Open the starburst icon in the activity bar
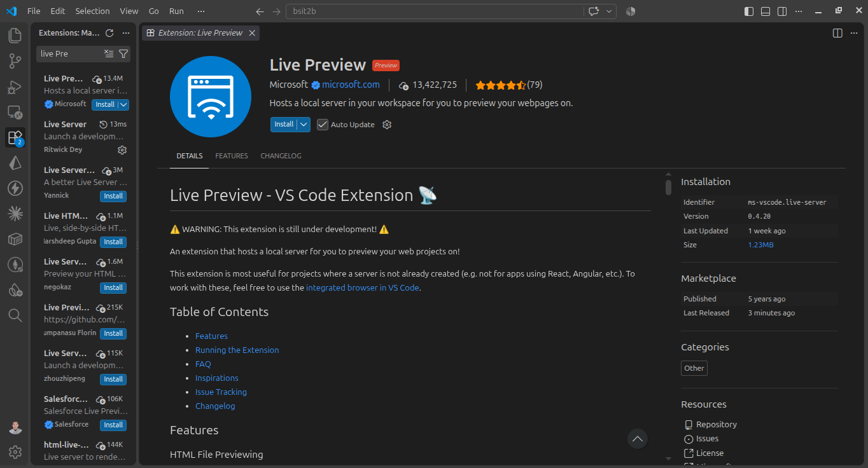Image resolution: width=868 pixels, height=468 pixels. tap(15, 214)
